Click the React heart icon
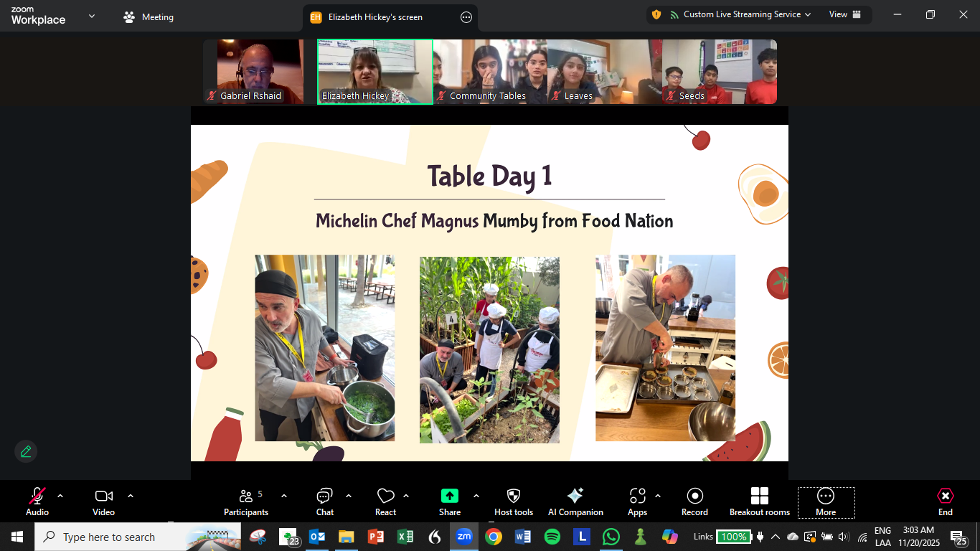 pyautogui.click(x=385, y=501)
